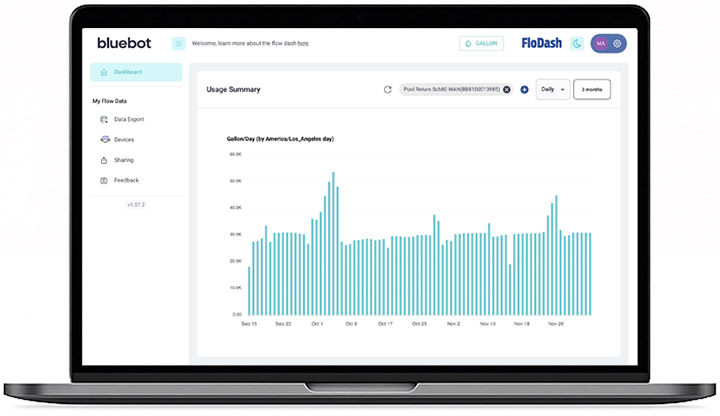Open the Daily interval dropdown
The width and height of the screenshot is (720, 416).
552,89
